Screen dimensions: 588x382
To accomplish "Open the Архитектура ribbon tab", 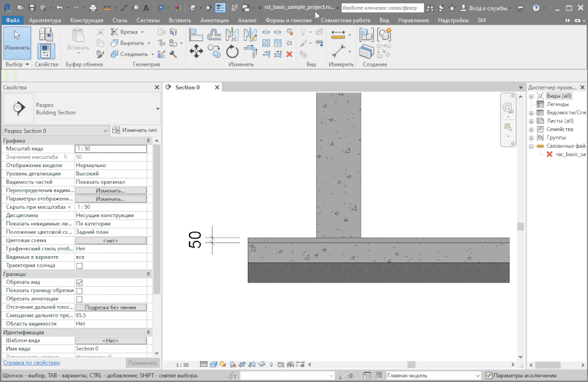I will click(x=45, y=20).
